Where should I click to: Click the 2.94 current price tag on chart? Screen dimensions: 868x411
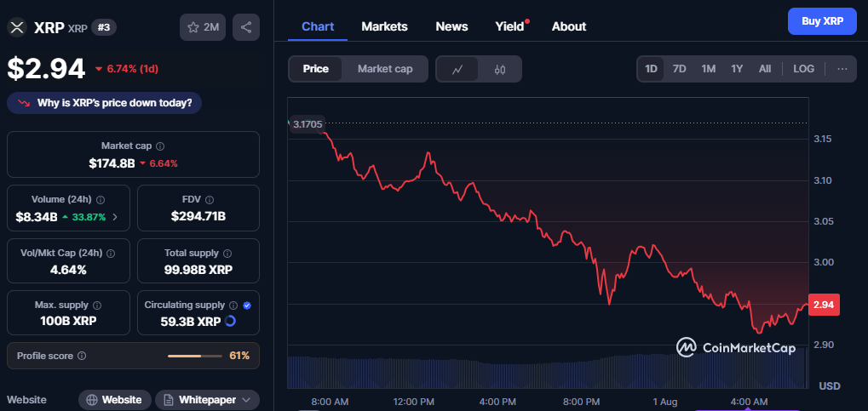825,305
